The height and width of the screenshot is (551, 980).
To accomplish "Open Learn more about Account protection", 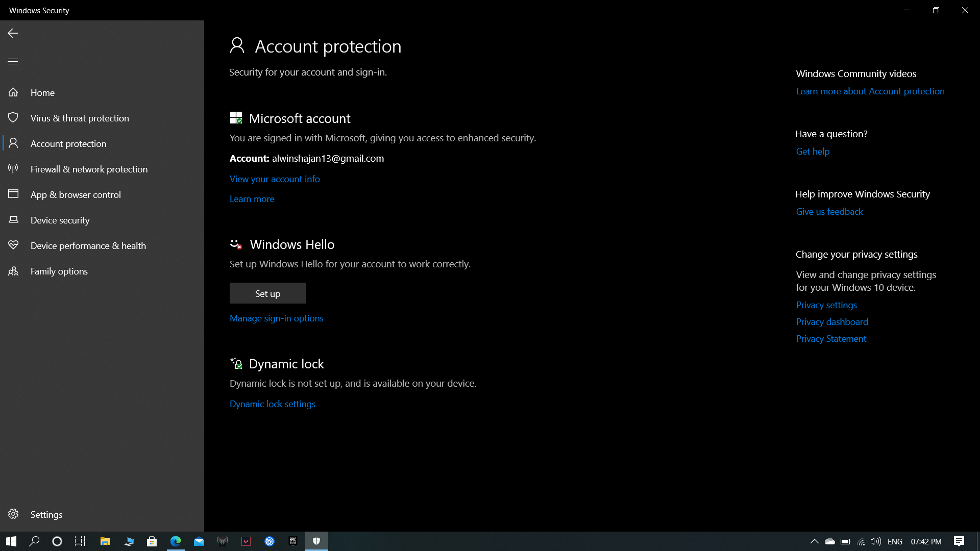I will 870,91.
